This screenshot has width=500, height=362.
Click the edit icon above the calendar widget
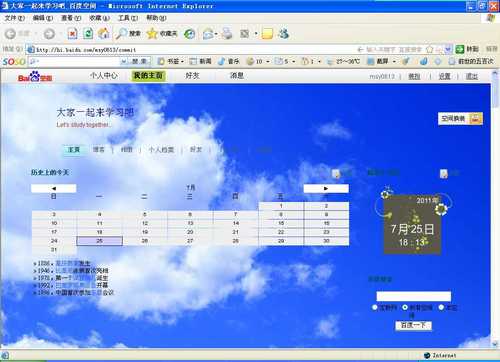point(336,173)
